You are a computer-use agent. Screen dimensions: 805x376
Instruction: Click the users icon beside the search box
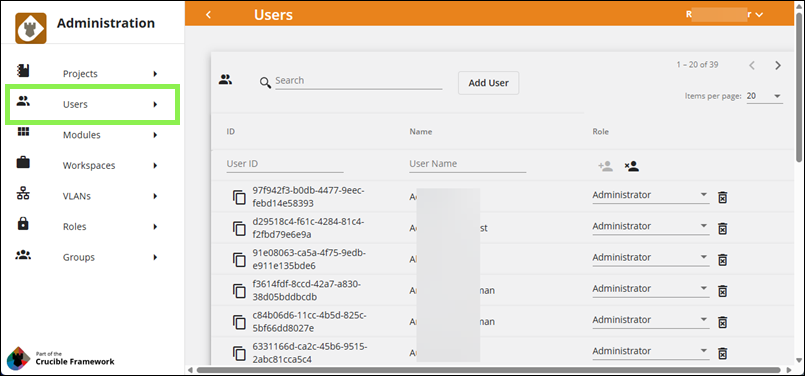(225, 80)
